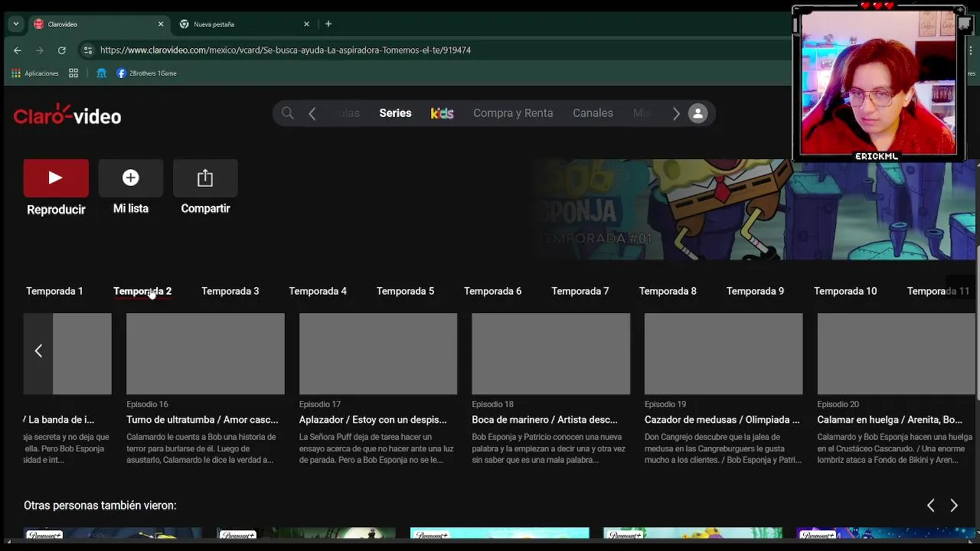Close the Clarovideo browser tab
980x551 pixels.
point(161,24)
